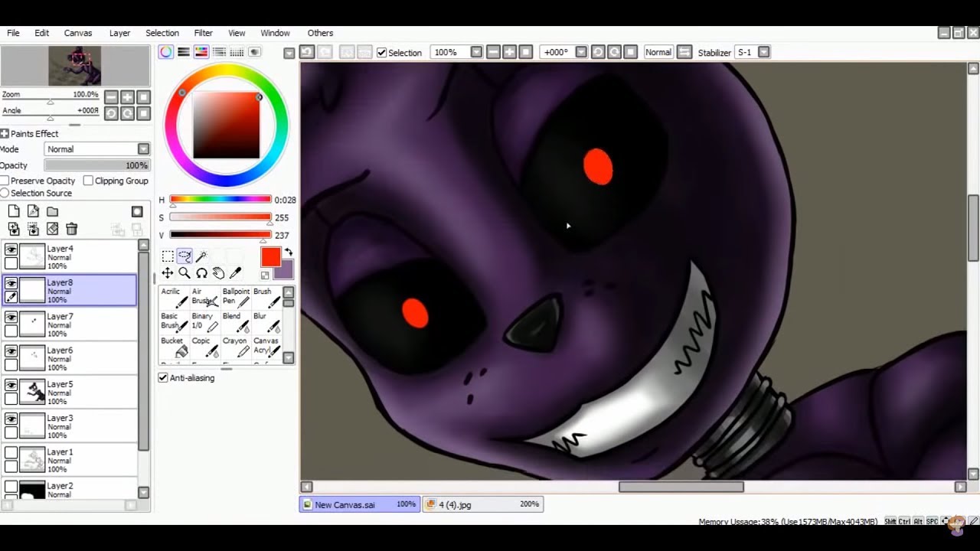The width and height of the screenshot is (980, 551).
Task: Select the Selection Source radio button
Action: pos(5,193)
